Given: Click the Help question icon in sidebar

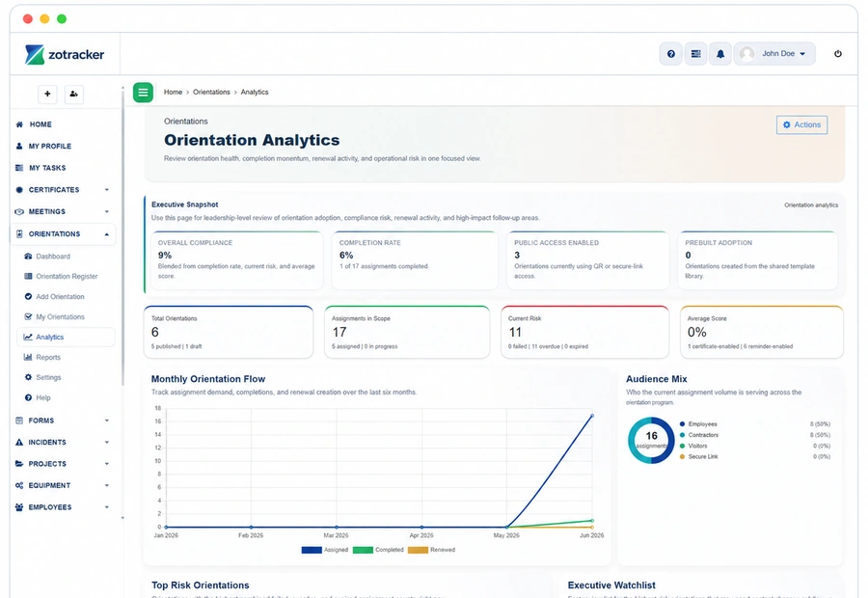Looking at the screenshot, I should pyautogui.click(x=28, y=397).
